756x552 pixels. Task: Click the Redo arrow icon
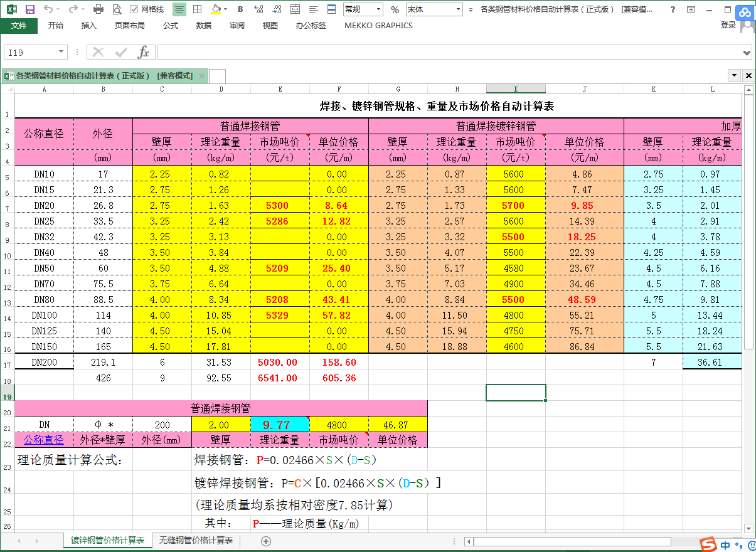(72, 9)
